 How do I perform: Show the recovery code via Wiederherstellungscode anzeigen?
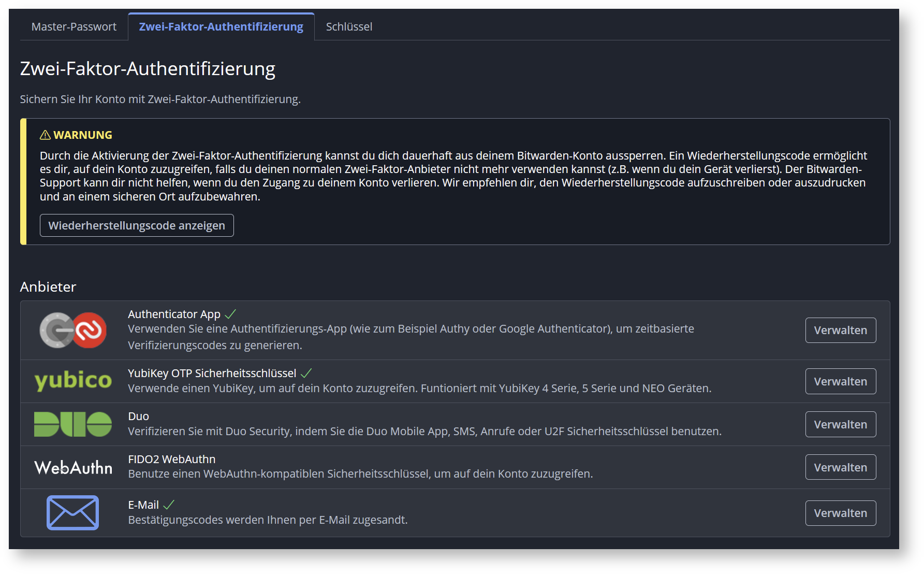[x=137, y=225]
